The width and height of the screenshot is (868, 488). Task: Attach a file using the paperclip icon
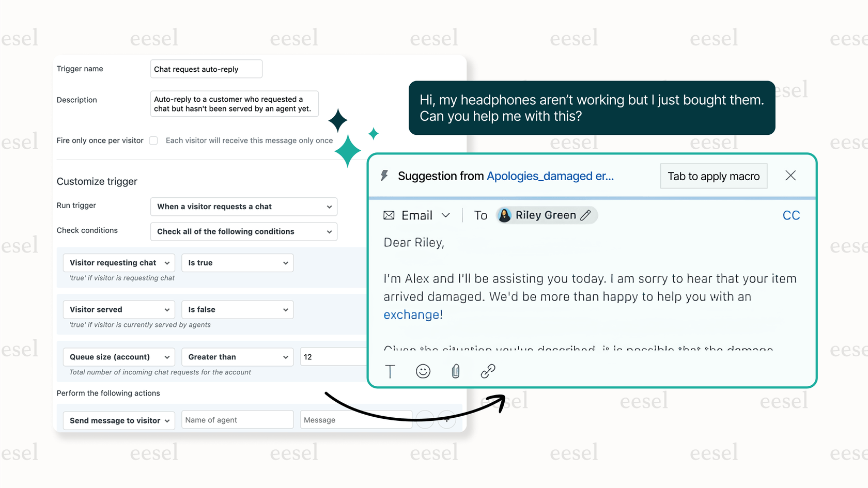click(455, 371)
